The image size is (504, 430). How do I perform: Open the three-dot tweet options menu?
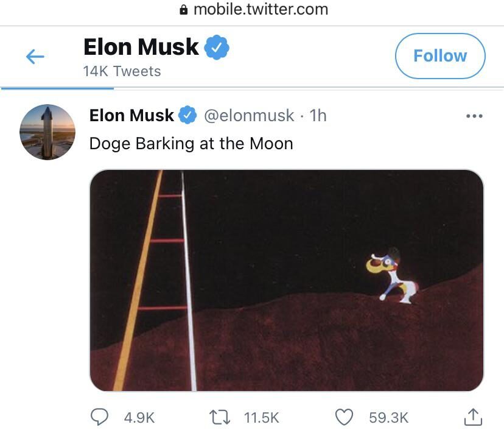click(474, 116)
